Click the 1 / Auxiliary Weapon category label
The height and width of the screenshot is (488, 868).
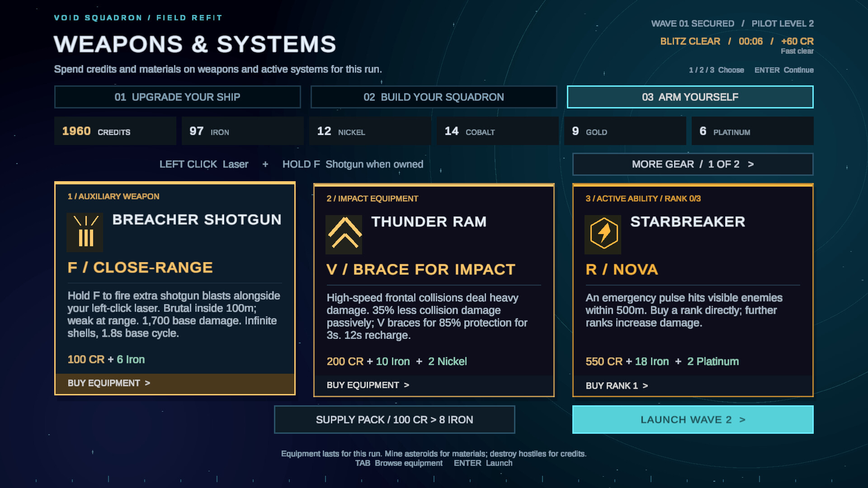click(x=113, y=197)
